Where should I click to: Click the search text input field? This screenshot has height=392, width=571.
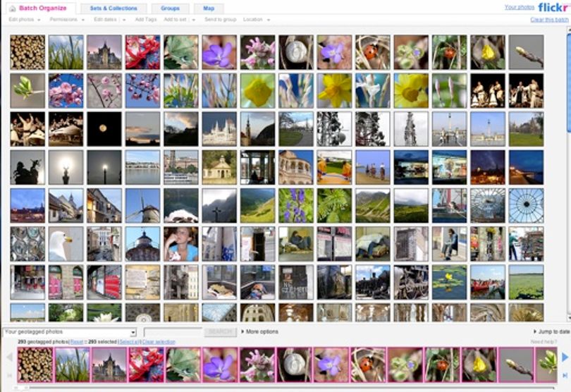[173, 332]
